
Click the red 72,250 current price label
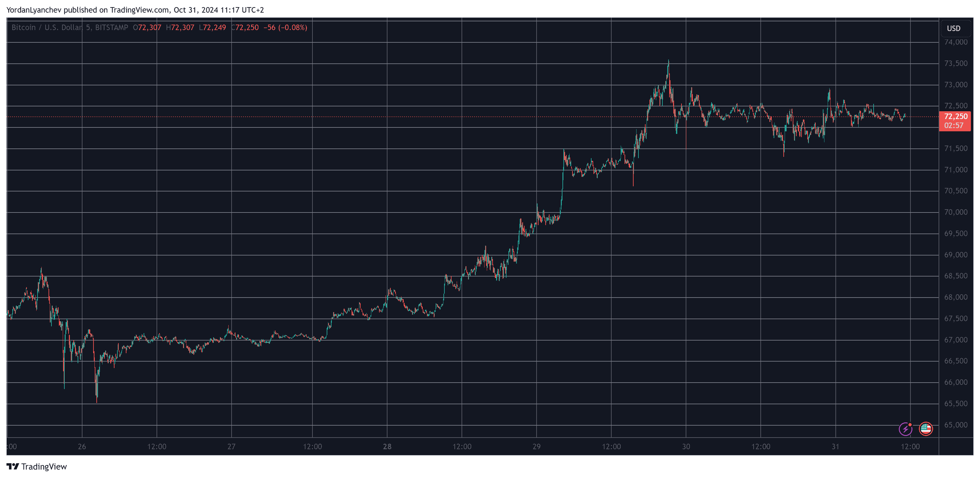[x=955, y=116]
